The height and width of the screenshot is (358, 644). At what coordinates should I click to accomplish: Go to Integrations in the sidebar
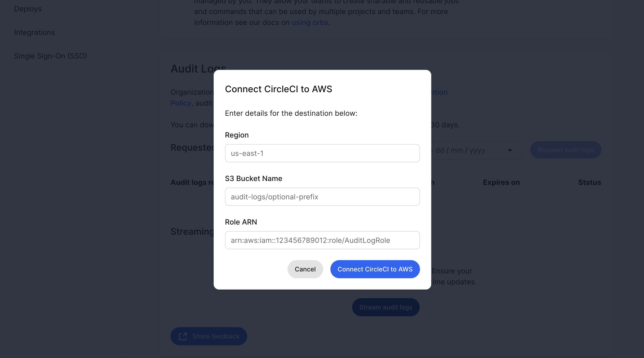[x=34, y=32]
